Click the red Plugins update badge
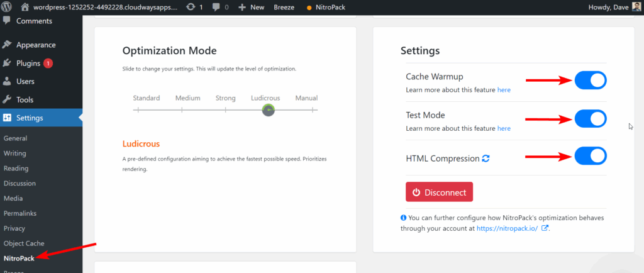Viewport: 644px width, 273px height. [48, 64]
